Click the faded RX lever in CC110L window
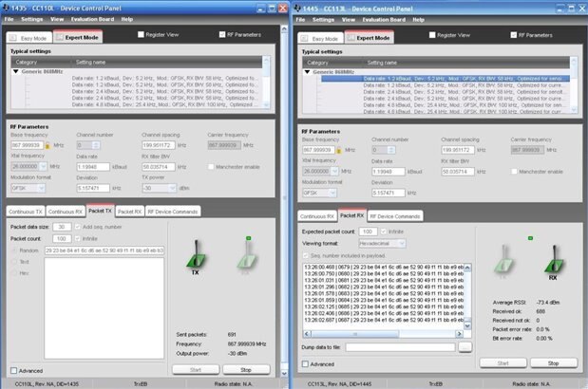The height and width of the screenshot is (389, 588). [247, 255]
